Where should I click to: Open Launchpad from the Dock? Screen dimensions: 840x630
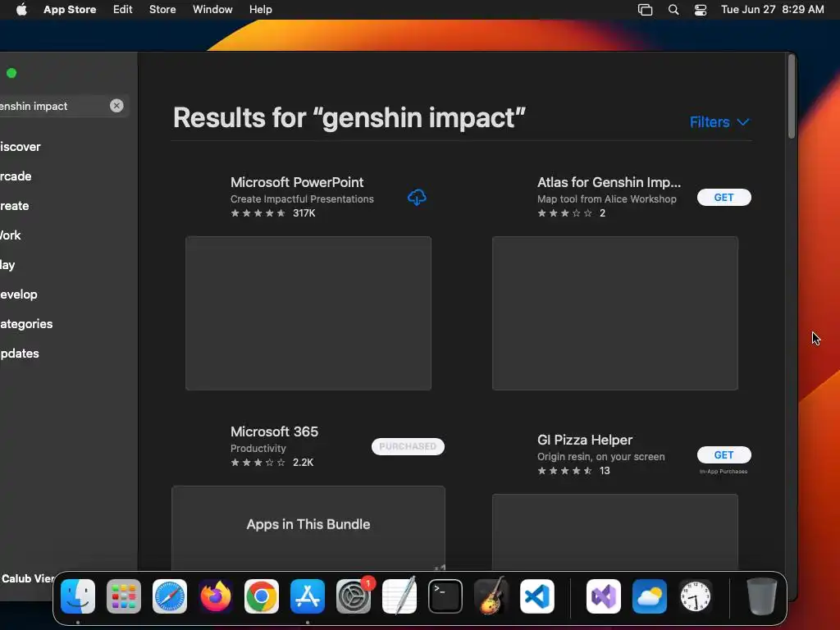click(124, 596)
